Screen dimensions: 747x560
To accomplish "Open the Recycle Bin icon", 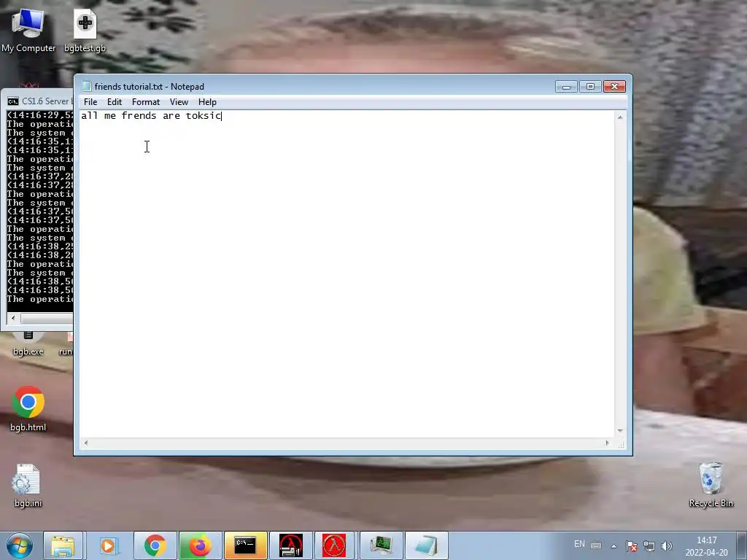I will click(x=711, y=485).
